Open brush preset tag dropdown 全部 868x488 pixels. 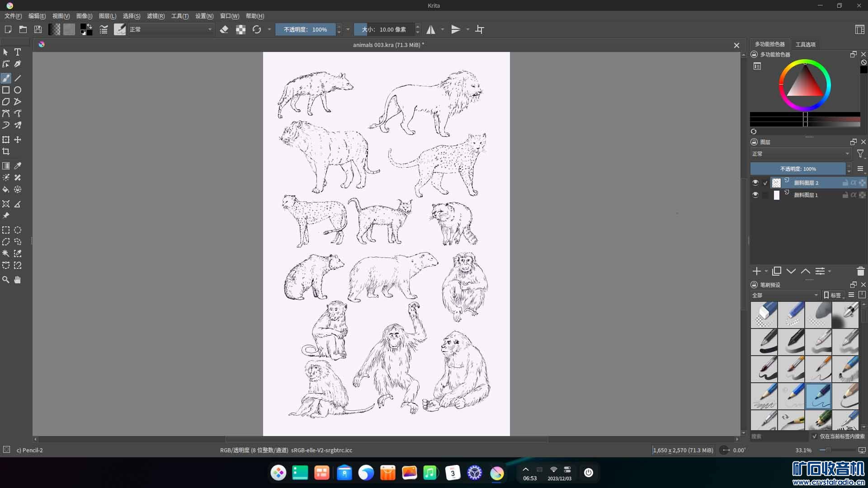pyautogui.click(x=785, y=296)
